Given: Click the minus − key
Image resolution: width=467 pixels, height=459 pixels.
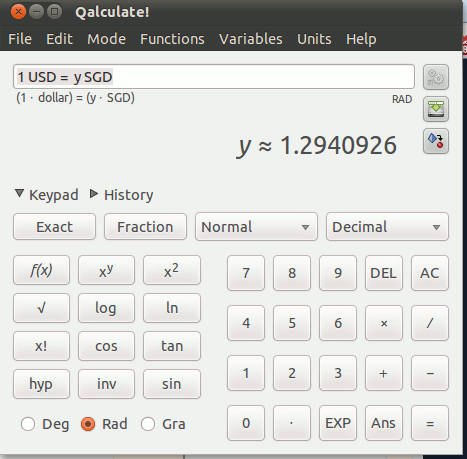Looking at the screenshot, I should point(430,373).
